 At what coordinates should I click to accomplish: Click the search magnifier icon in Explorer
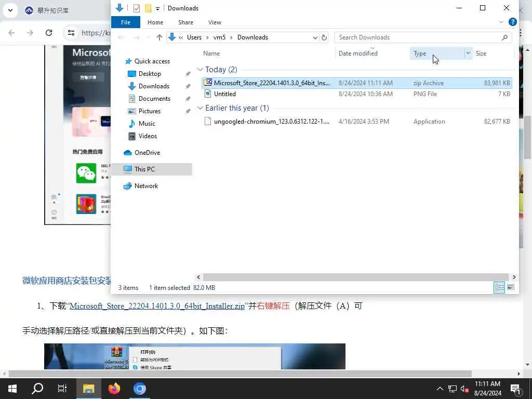(504, 37)
